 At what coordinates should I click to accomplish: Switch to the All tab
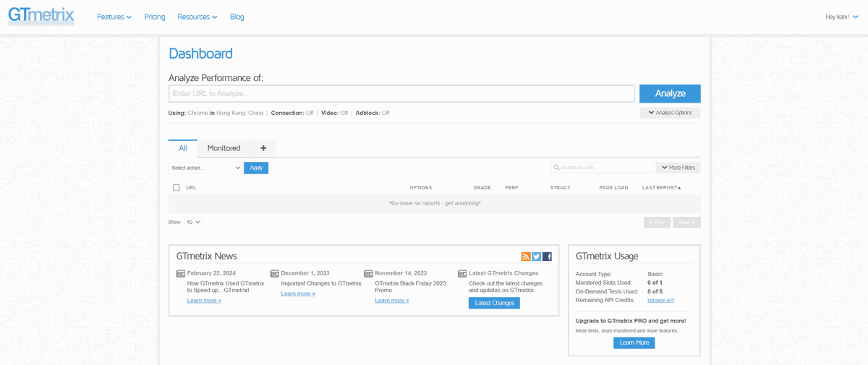[183, 148]
